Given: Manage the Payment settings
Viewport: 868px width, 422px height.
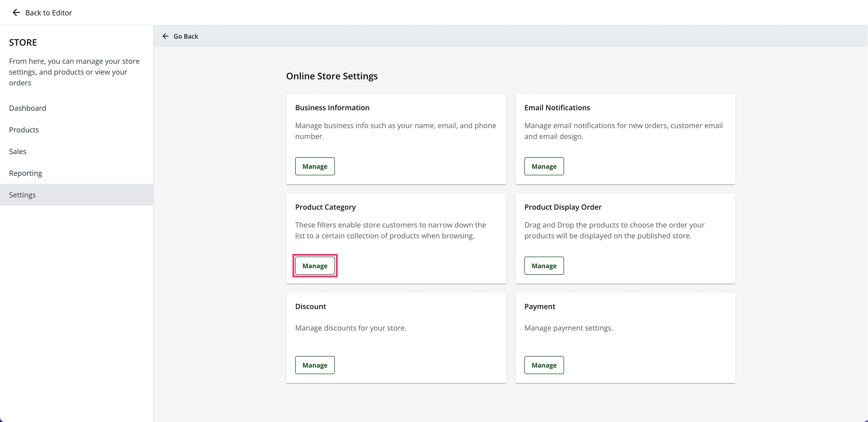Looking at the screenshot, I should tap(544, 365).
